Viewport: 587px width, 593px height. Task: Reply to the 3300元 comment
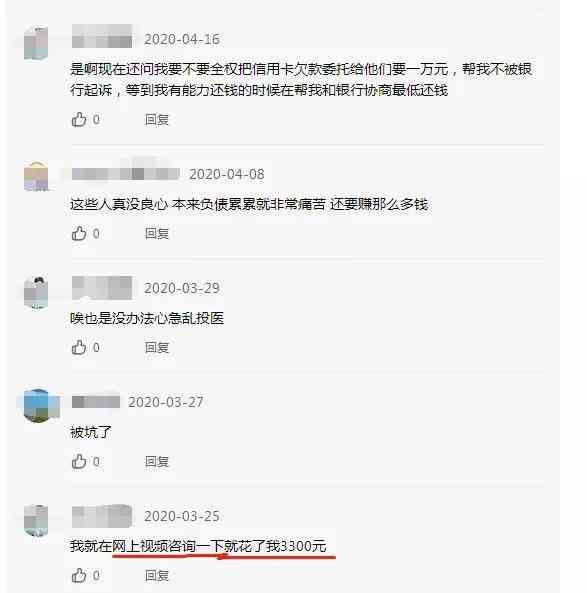[x=157, y=575]
